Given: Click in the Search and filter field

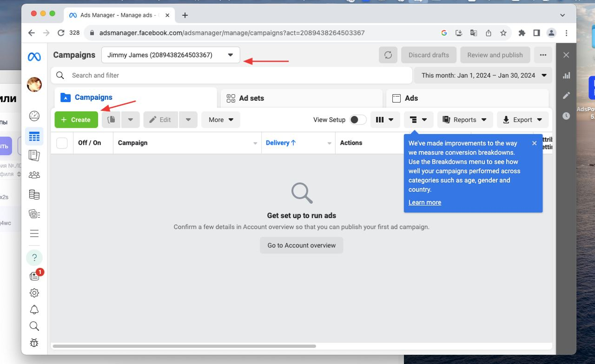Looking at the screenshot, I should (231, 75).
